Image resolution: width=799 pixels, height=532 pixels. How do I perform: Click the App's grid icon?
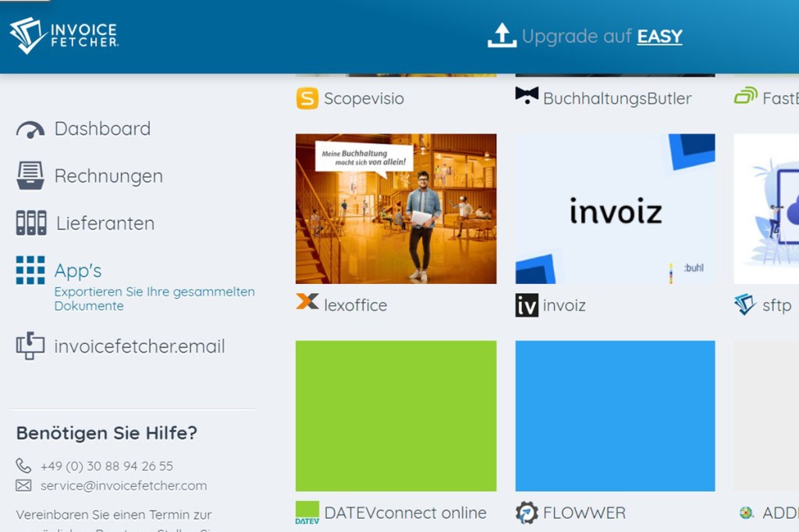(30, 271)
